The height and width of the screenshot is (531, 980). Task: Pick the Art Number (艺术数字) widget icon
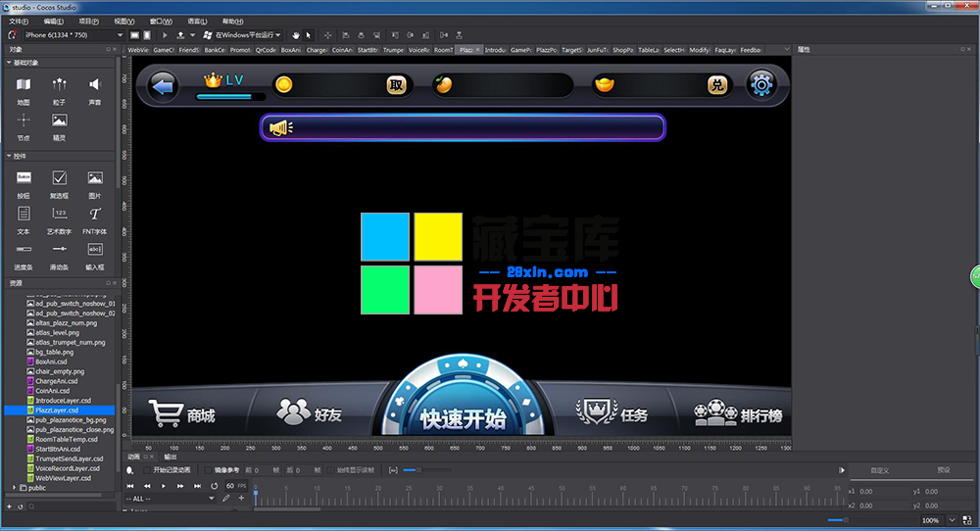(x=60, y=214)
